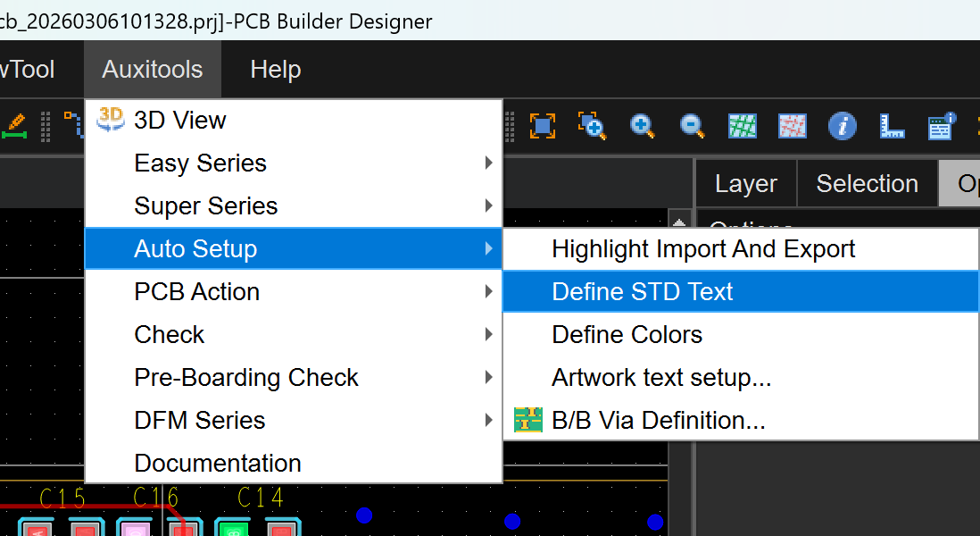
Task: Toggle the red dotted grid icon
Action: (x=792, y=126)
